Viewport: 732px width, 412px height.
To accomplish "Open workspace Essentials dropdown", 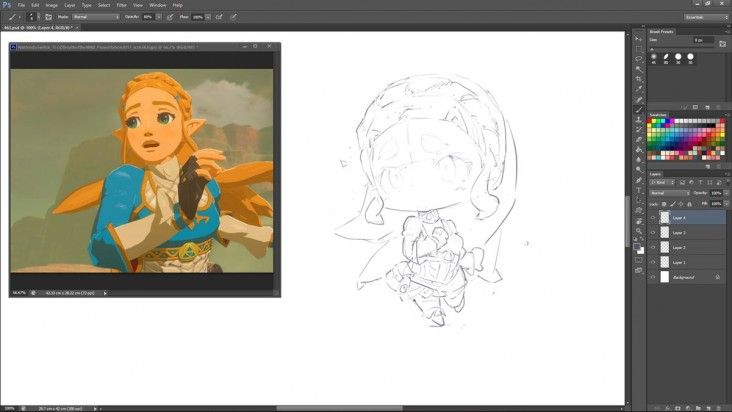I will [706, 17].
